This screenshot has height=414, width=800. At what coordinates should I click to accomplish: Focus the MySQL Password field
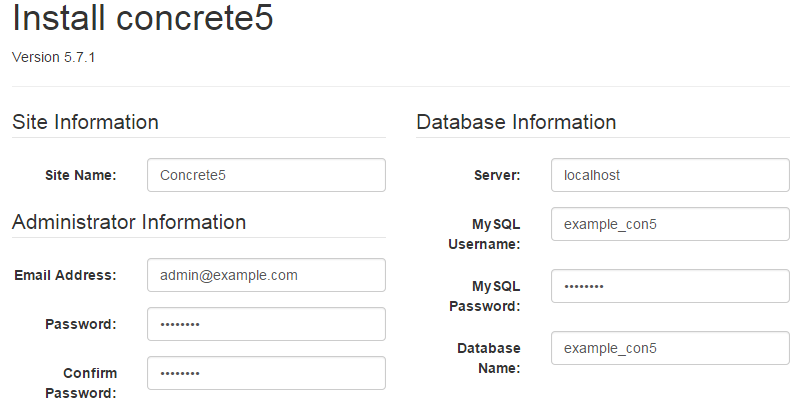[670, 286]
